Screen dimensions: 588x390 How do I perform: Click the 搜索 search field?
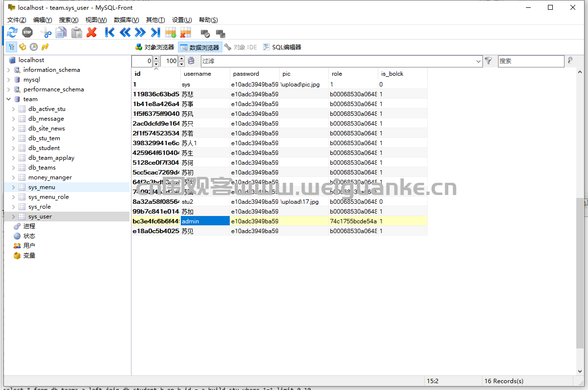coord(531,61)
